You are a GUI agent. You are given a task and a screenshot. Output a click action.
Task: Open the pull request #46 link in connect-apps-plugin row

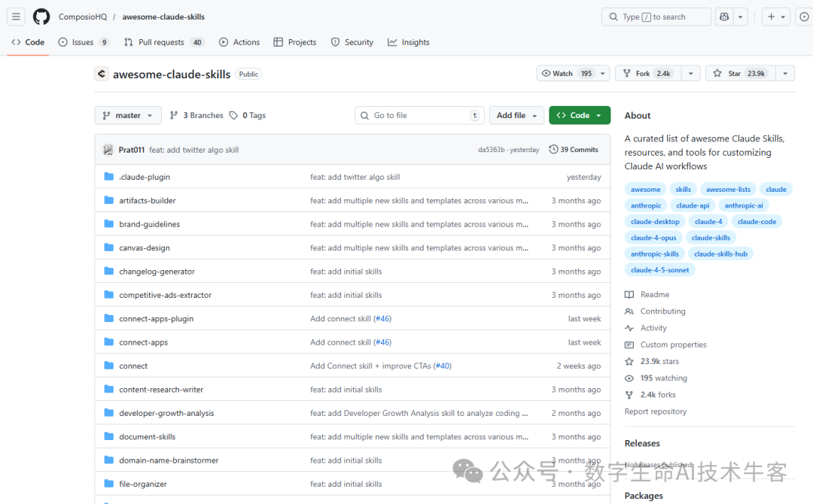tap(382, 318)
